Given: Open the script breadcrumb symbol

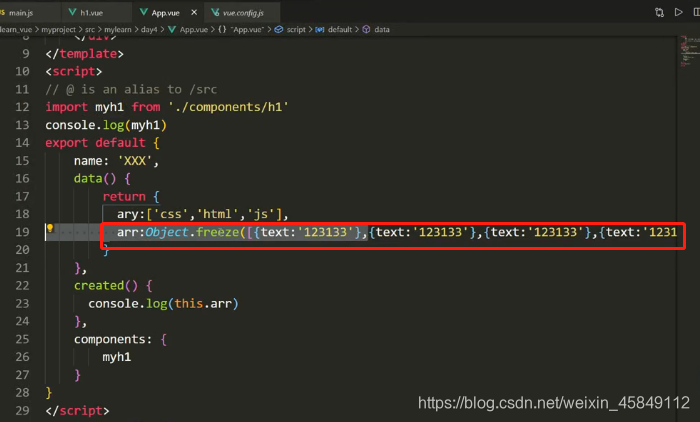Looking at the screenshot, I should [x=296, y=29].
